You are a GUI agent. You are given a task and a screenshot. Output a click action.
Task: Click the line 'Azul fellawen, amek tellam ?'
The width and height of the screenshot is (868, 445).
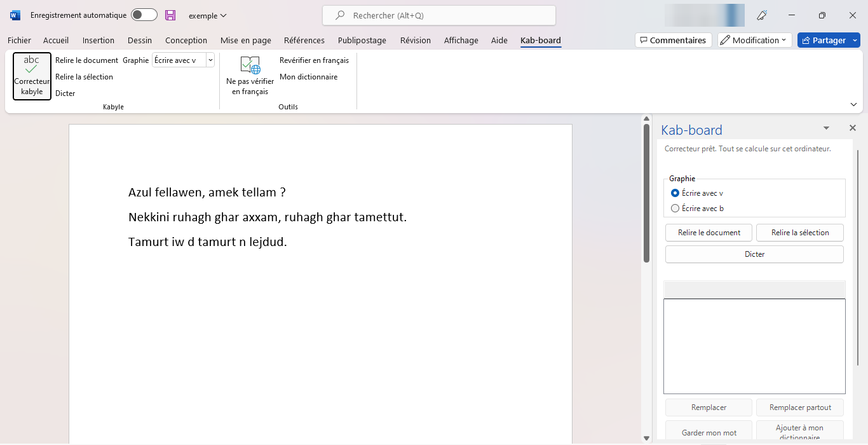pyautogui.click(x=207, y=193)
